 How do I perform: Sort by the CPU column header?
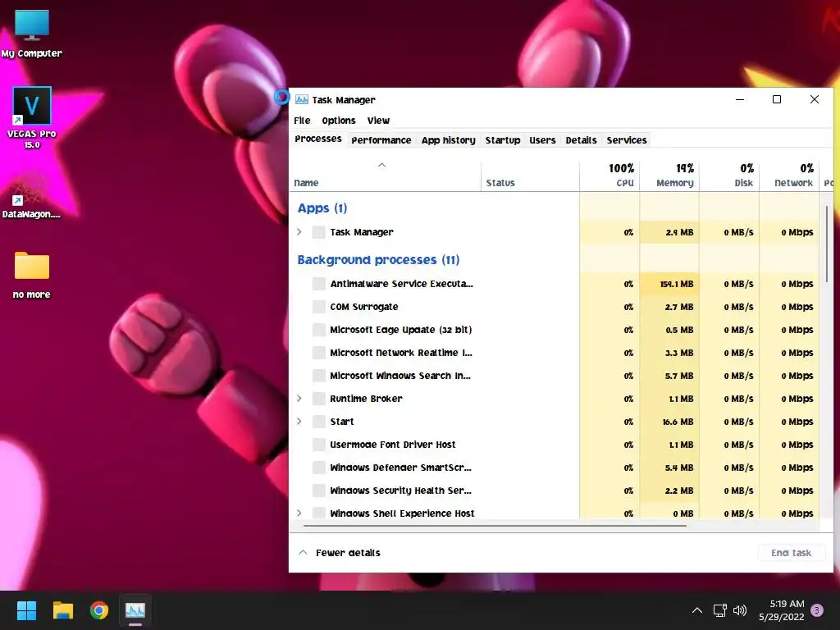609,176
